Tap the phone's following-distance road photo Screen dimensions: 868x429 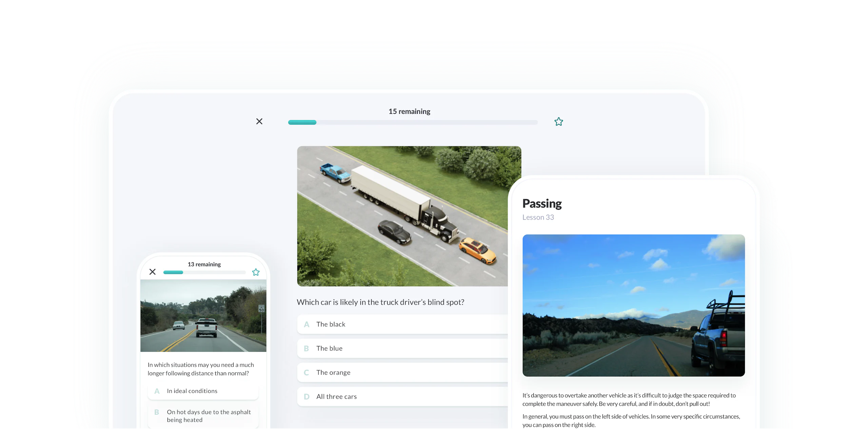click(x=203, y=315)
